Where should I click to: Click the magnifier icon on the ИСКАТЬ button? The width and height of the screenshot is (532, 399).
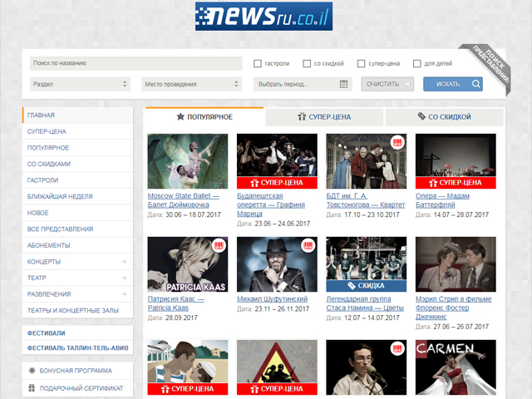[x=475, y=84]
